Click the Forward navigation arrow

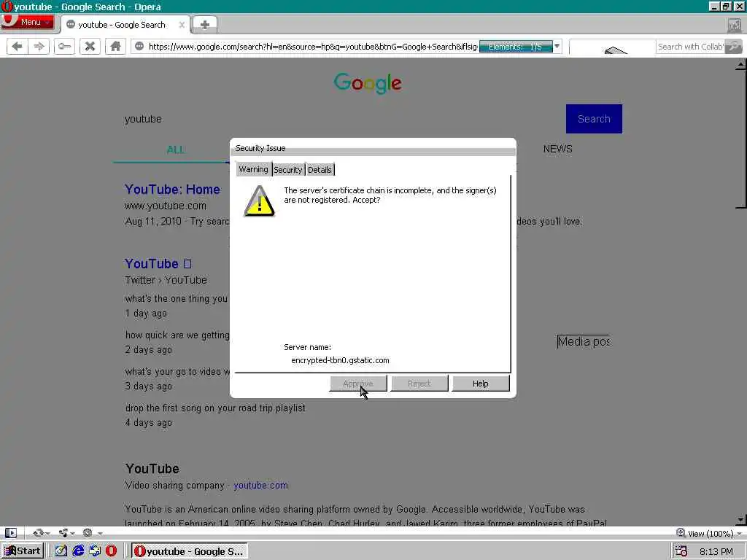coord(39,46)
